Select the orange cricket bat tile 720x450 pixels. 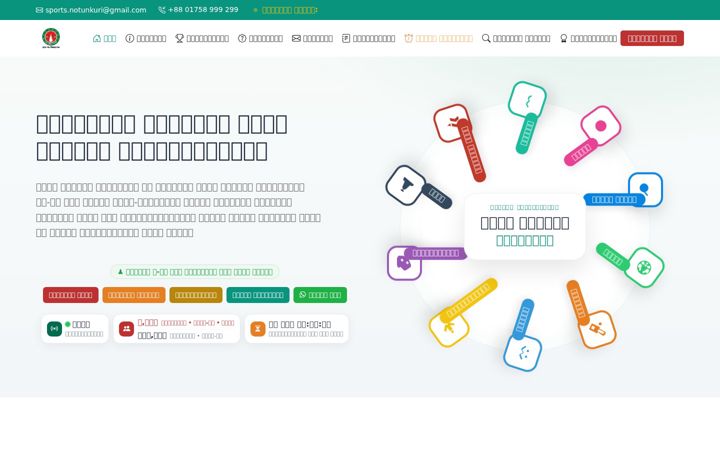coord(597,329)
